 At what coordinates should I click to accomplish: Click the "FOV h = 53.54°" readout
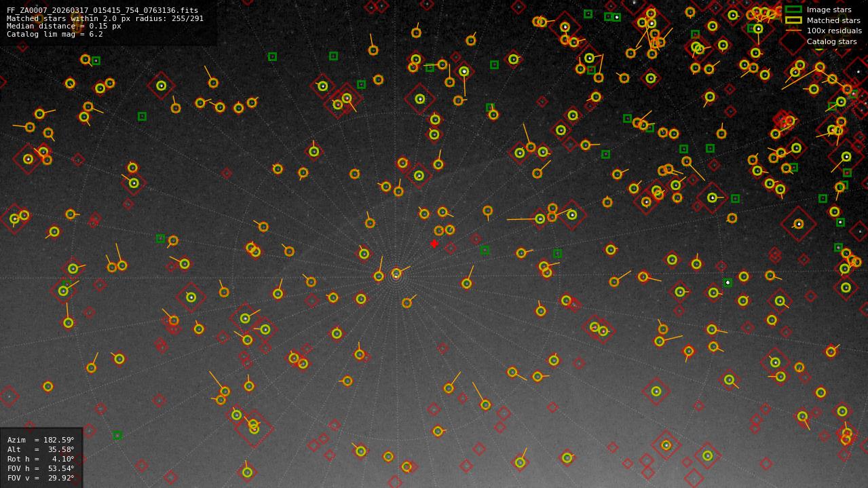pos(41,468)
